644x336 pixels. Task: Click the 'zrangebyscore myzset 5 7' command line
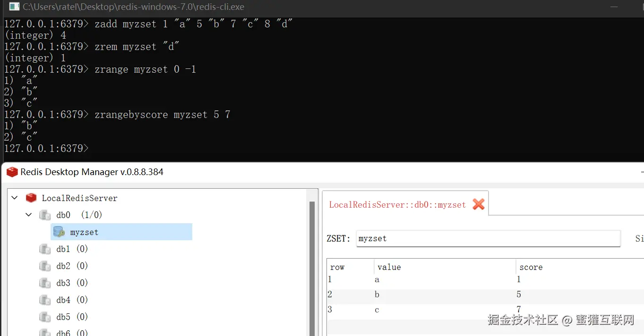click(117, 115)
